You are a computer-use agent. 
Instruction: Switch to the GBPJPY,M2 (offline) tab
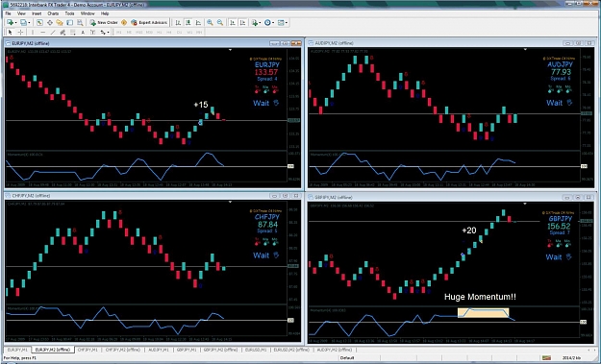pos(220,350)
